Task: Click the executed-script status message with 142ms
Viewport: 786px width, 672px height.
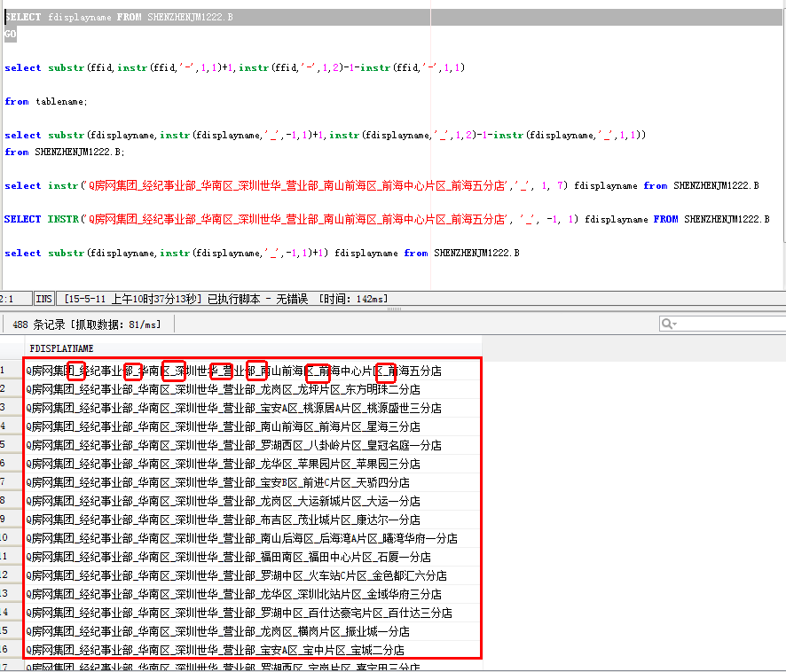Action: 225,299
